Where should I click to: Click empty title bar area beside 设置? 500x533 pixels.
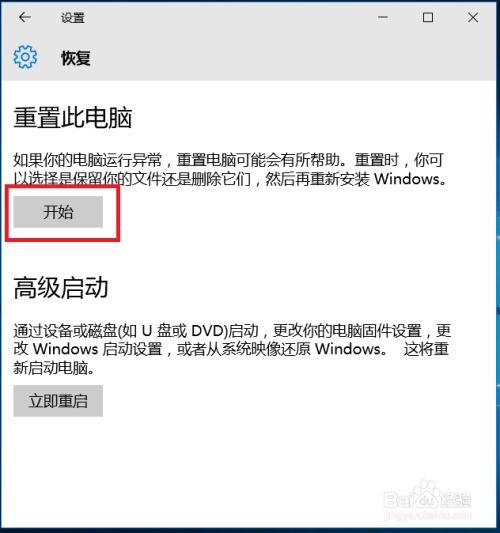231,18
